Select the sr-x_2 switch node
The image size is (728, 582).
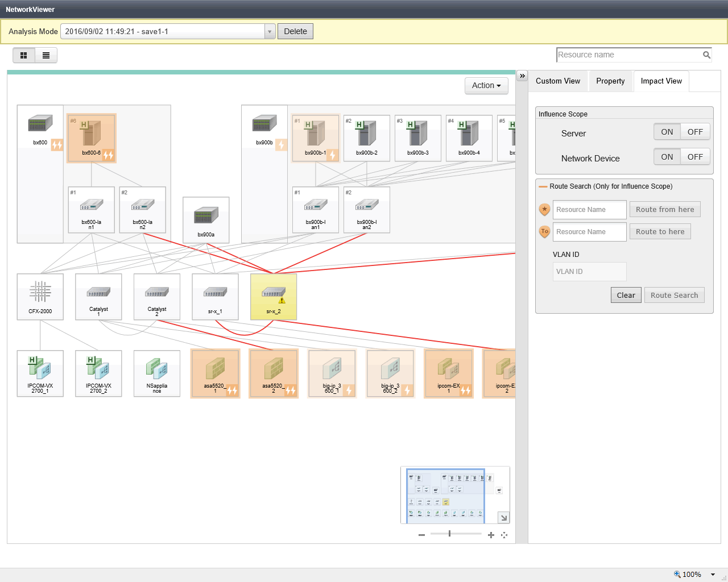tap(274, 296)
